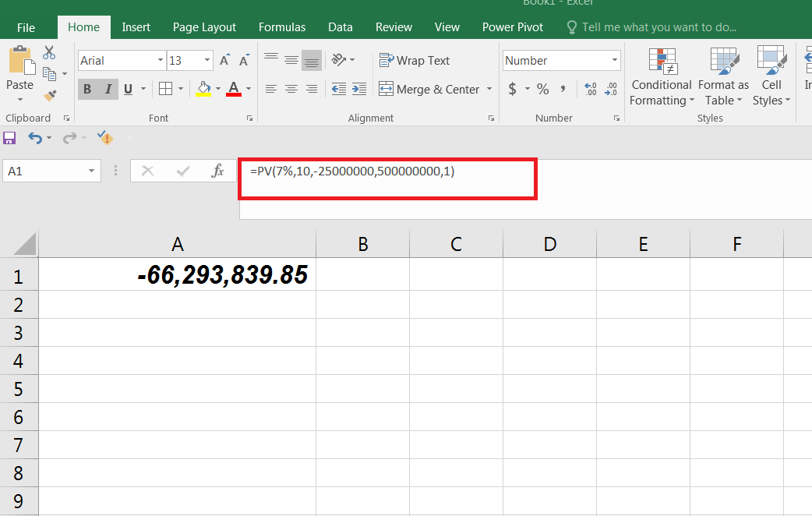Switch to View tab

(447, 27)
